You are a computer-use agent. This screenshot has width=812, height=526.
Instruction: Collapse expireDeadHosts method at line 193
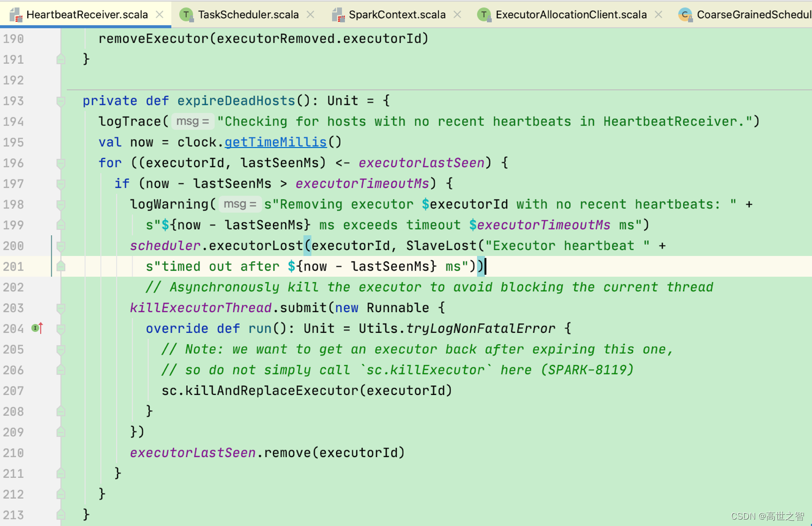click(x=61, y=101)
